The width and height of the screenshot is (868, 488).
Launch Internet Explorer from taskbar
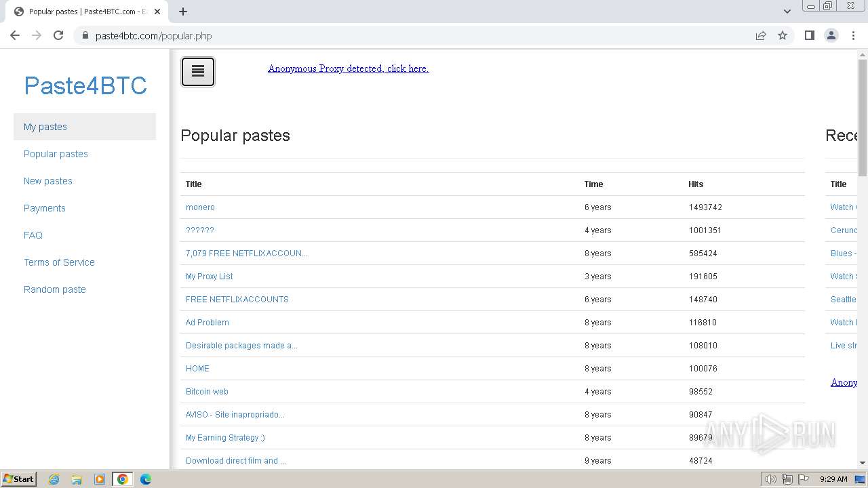click(x=54, y=479)
